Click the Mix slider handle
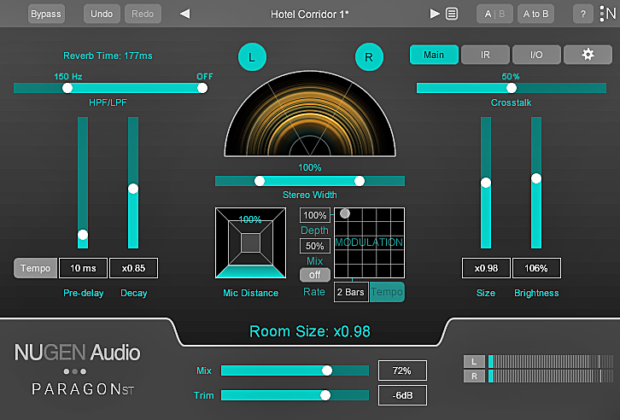Viewport: 620px width, 420px height. click(327, 371)
